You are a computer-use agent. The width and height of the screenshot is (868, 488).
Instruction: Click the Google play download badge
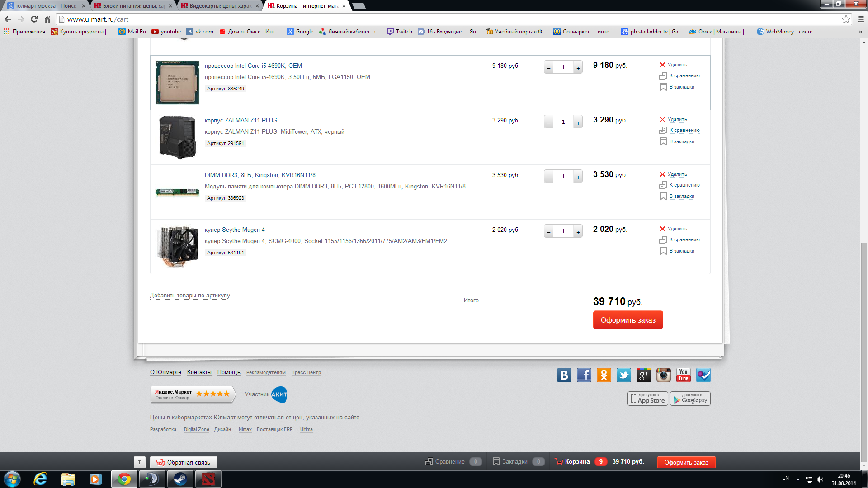click(x=690, y=399)
